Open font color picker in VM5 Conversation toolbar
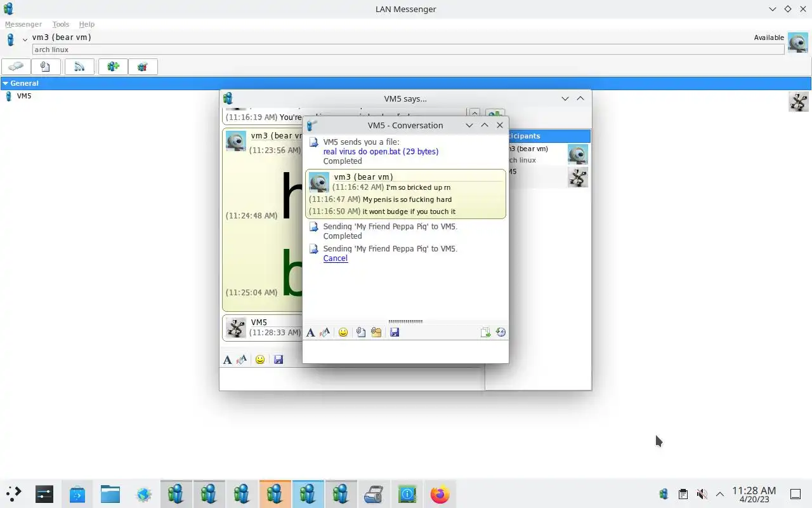 (x=325, y=332)
